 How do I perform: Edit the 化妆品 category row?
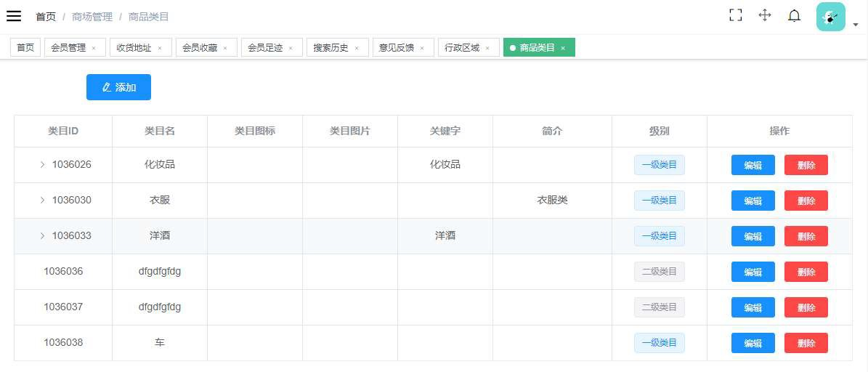[753, 165]
